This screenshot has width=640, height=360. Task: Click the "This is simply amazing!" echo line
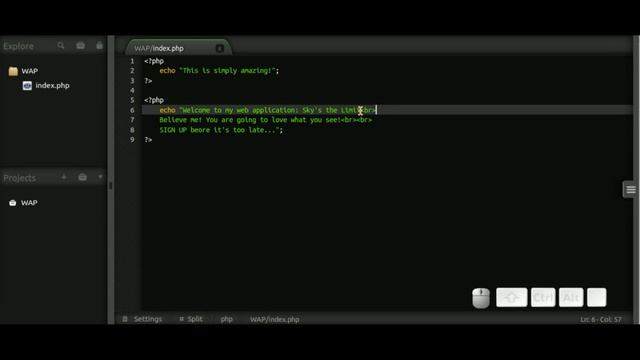[x=219, y=71]
